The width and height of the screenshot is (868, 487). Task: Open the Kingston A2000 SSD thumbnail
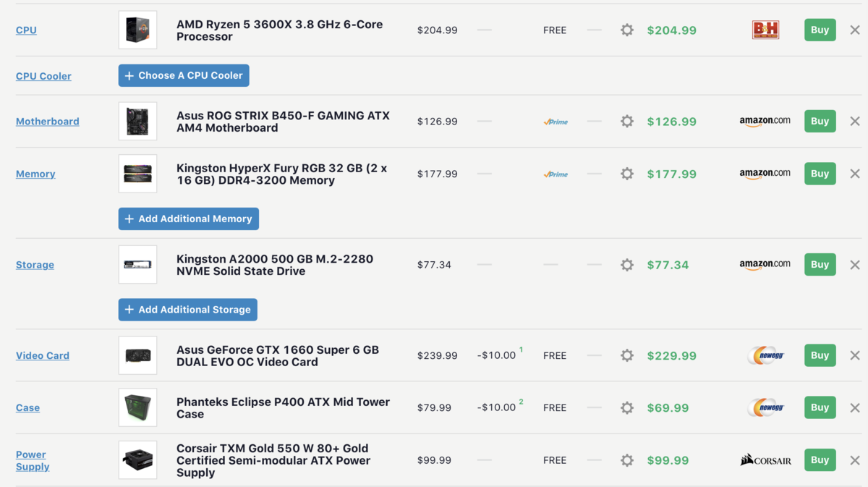click(x=137, y=265)
